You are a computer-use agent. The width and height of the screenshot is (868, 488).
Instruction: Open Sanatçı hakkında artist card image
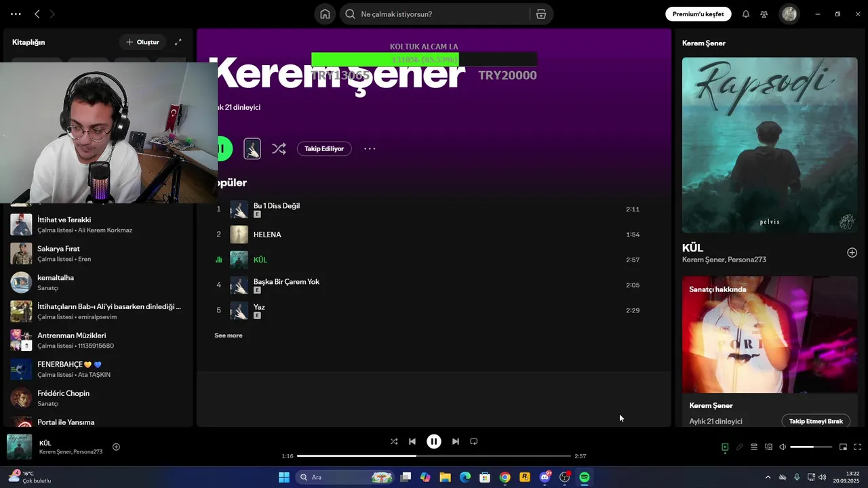coord(770,334)
